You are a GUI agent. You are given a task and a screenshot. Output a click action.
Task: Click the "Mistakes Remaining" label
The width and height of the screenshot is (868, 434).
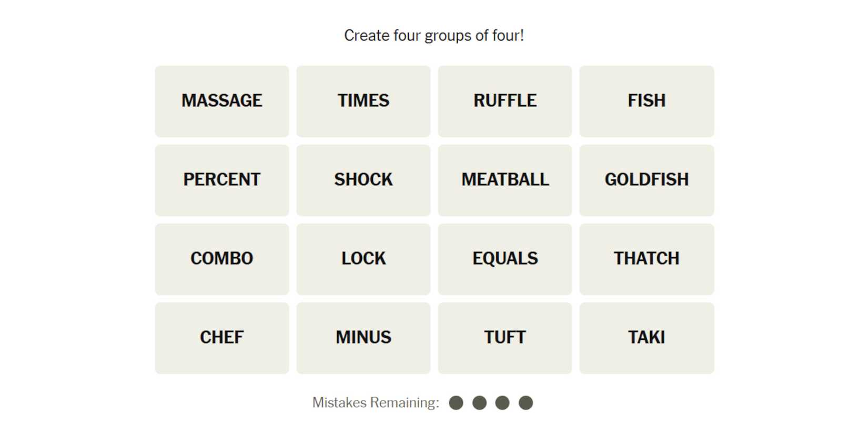click(x=376, y=403)
